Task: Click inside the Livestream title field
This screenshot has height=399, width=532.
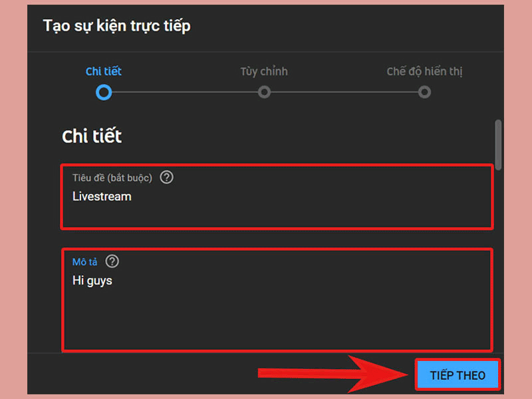Action: tap(266, 196)
